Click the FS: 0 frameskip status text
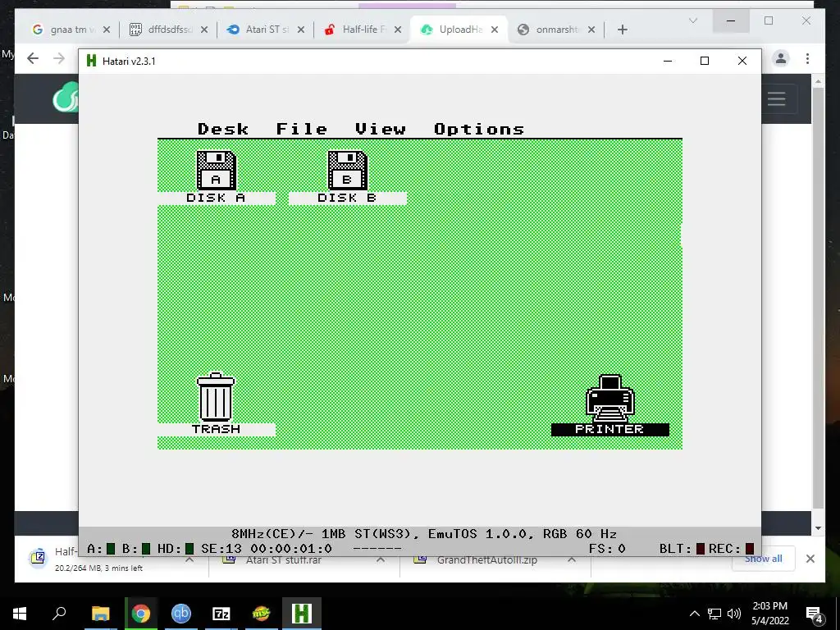840x630 pixels. coord(607,549)
